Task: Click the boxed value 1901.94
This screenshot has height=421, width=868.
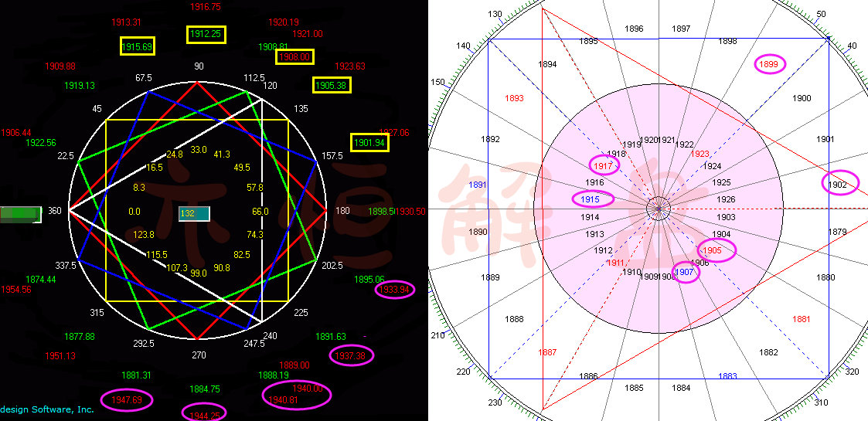Action: 369,143
